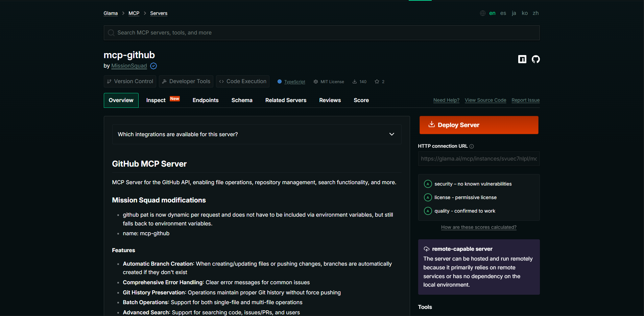The image size is (644, 316).
Task: Open the View Source Code link
Action: pyautogui.click(x=485, y=100)
